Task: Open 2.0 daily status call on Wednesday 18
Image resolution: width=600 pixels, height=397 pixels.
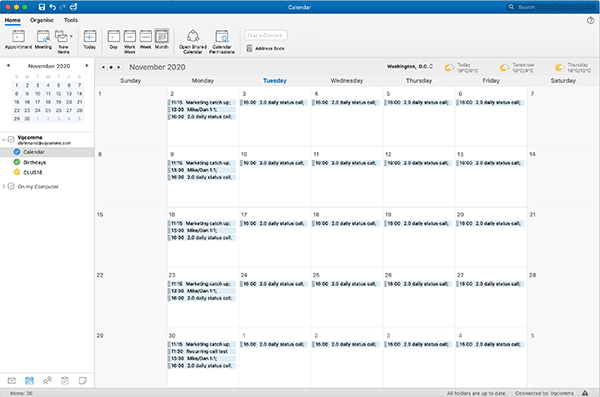Action: pos(346,224)
